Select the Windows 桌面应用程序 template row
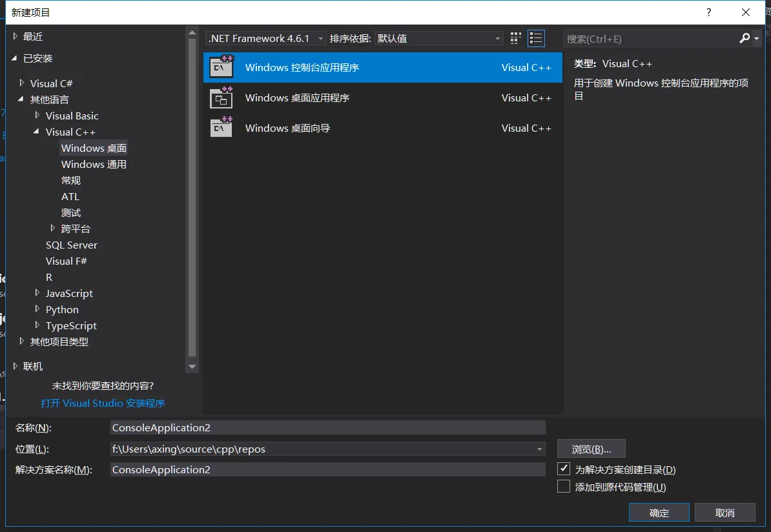771x532 pixels. point(382,97)
